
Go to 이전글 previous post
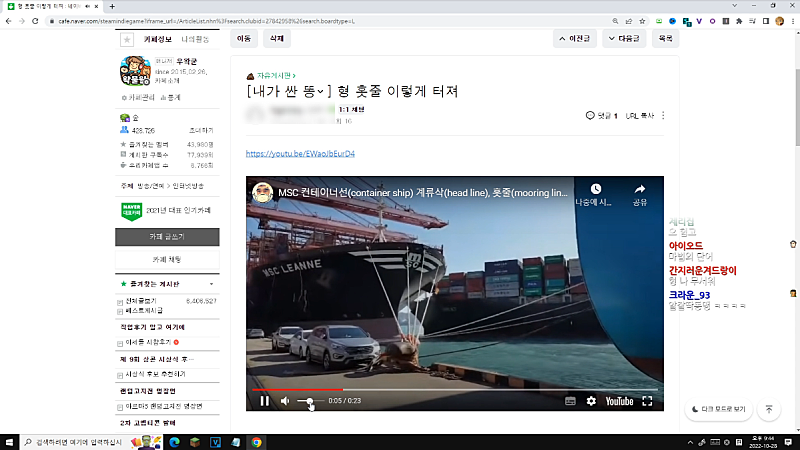(574, 38)
